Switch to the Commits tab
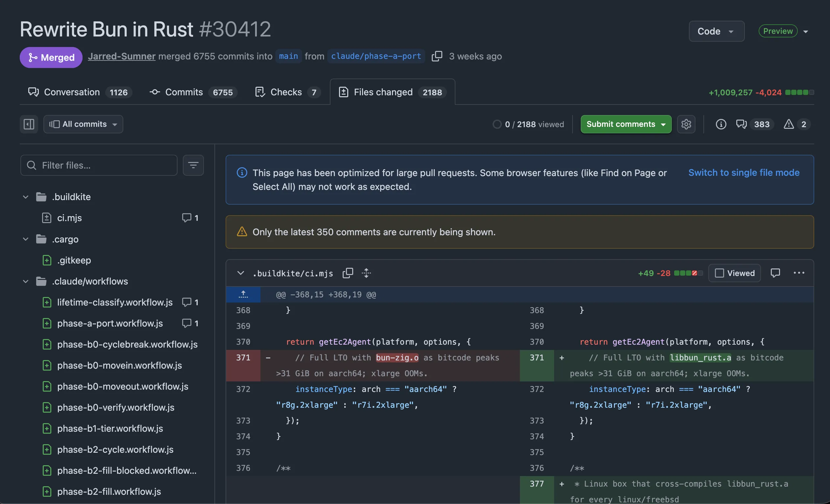The image size is (830, 504). click(193, 92)
